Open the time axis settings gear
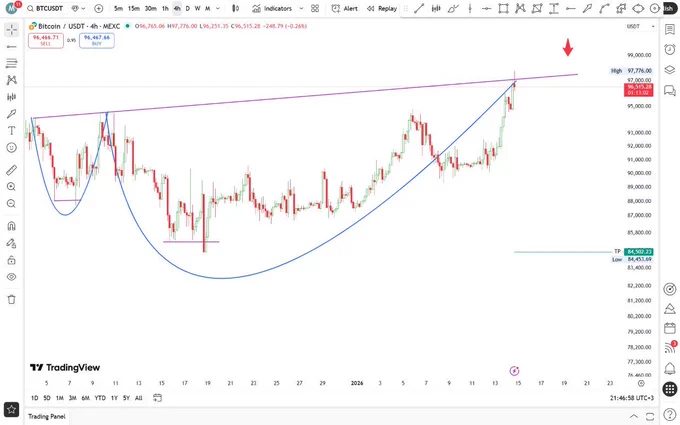The width and height of the screenshot is (680, 425). click(641, 383)
